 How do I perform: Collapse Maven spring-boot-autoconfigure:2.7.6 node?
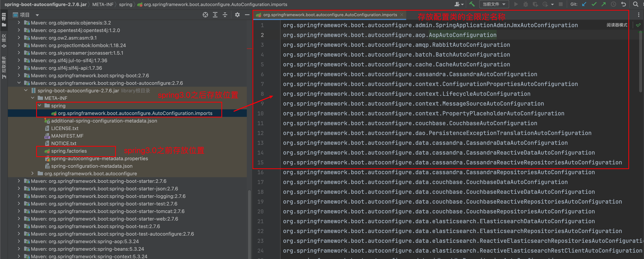pyautogui.click(x=19, y=83)
